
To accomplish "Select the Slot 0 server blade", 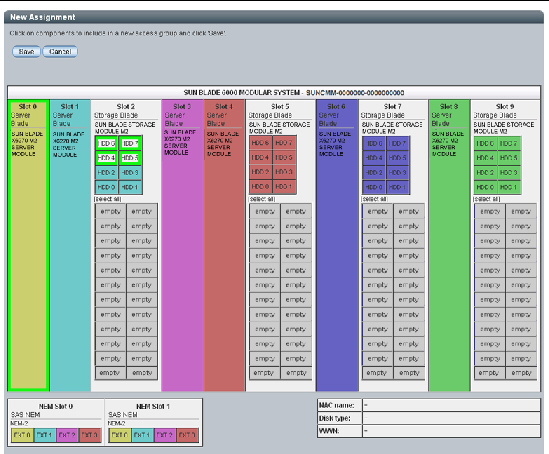I will pos(28,245).
